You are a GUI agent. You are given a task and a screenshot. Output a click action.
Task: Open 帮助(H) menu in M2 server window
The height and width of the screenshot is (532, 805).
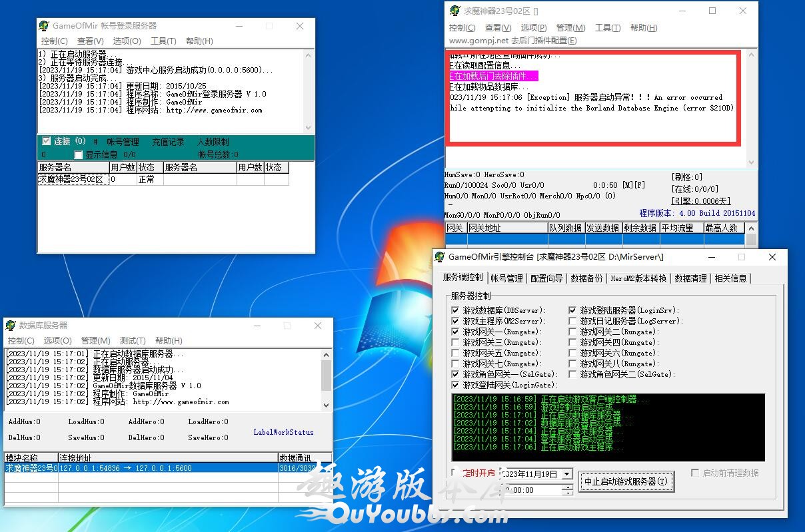pyautogui.click(x=644, y=28)
